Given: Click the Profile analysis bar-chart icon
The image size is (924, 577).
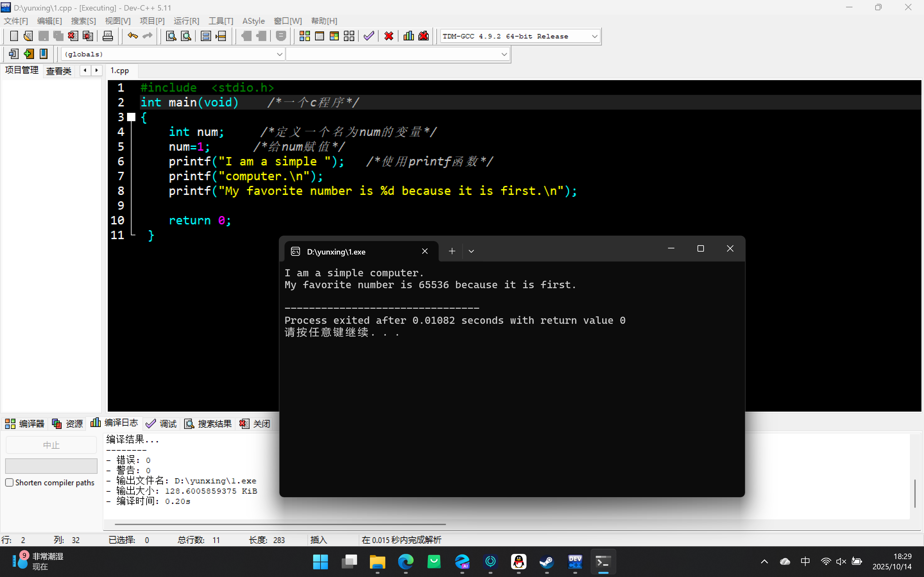Looking at the screenshot, I should pyautogui.click(x=408, y=36).
